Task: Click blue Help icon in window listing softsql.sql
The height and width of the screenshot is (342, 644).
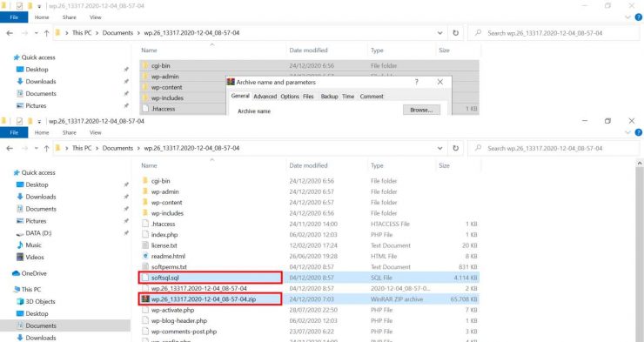Action: click(638, 132)
